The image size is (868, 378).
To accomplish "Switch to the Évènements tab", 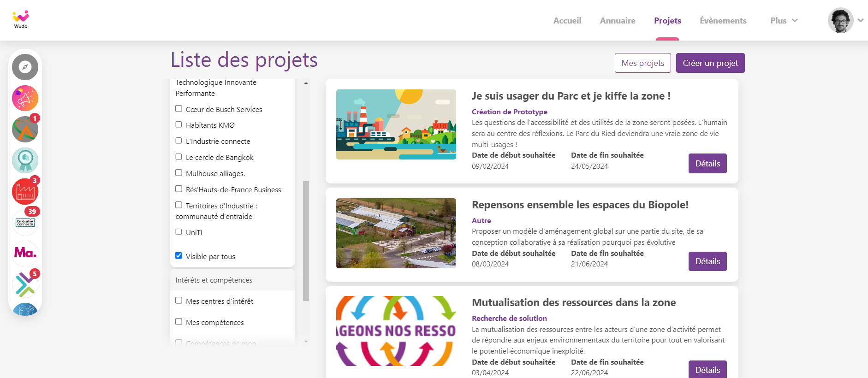I will (x=723, y=21).
